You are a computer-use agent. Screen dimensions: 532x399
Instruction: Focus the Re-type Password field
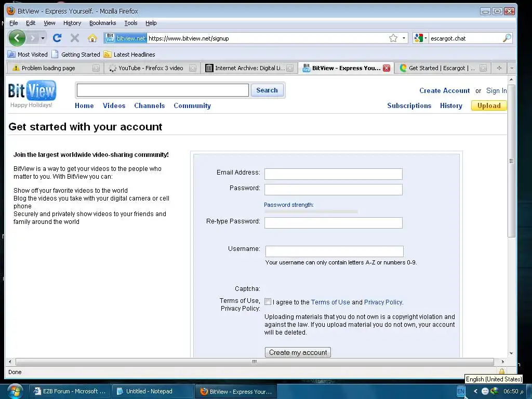tap(334, 223)
